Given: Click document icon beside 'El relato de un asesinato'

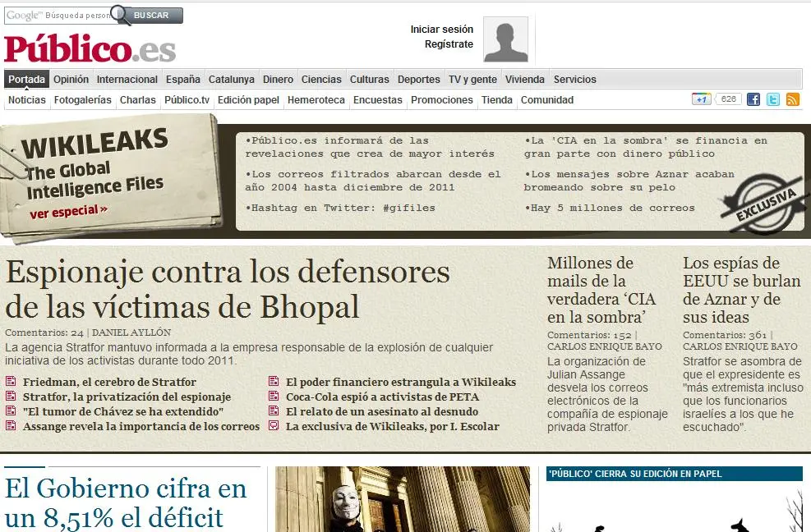Looking at the screenshot, I should (x=274, y=411).
